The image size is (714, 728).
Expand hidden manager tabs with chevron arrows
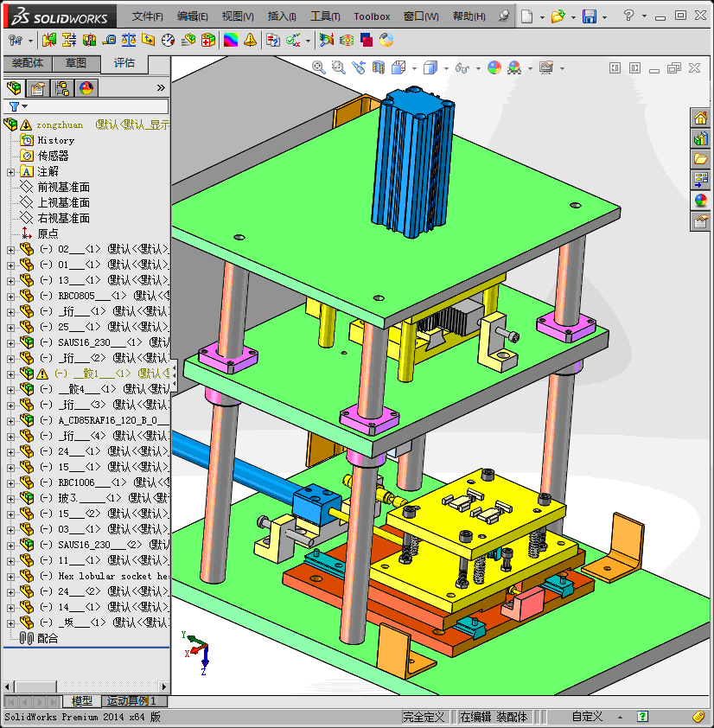(161, 87)
